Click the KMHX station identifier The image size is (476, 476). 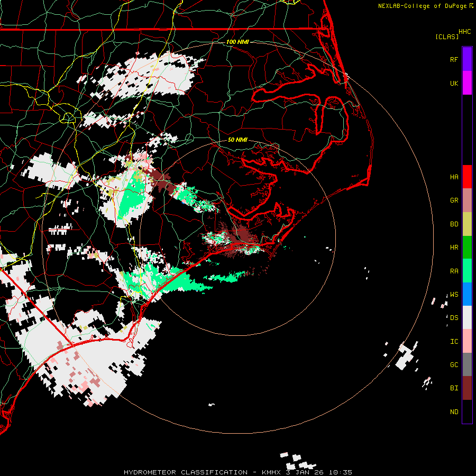point(272,472)
